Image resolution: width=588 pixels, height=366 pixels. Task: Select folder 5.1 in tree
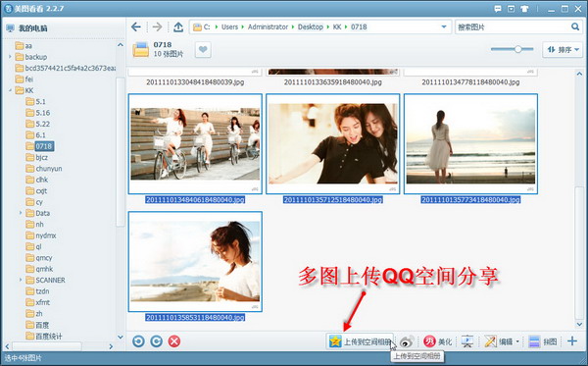[x=35, y=102]
